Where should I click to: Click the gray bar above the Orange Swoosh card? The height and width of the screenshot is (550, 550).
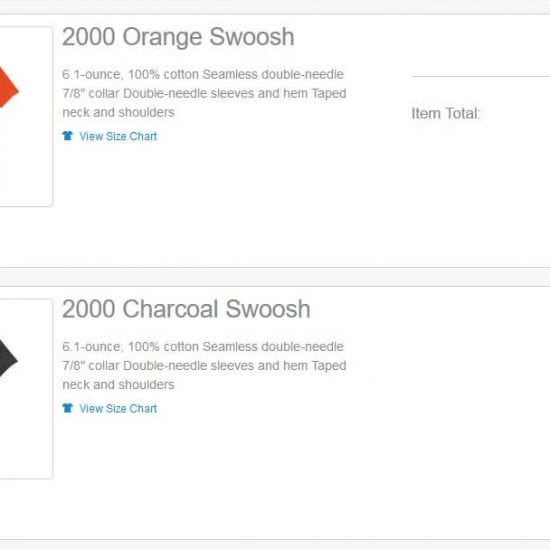pyautogui.click(x=275, y=7)
